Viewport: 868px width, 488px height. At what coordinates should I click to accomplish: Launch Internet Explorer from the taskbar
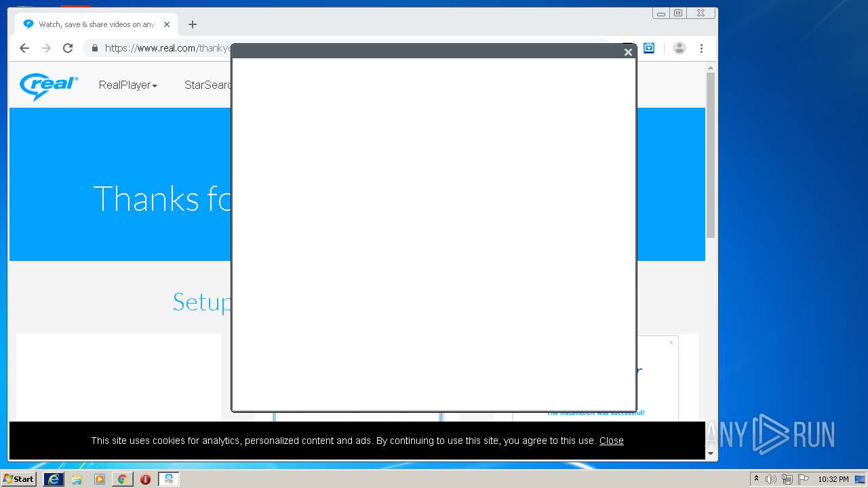click(x=54, y=479)
